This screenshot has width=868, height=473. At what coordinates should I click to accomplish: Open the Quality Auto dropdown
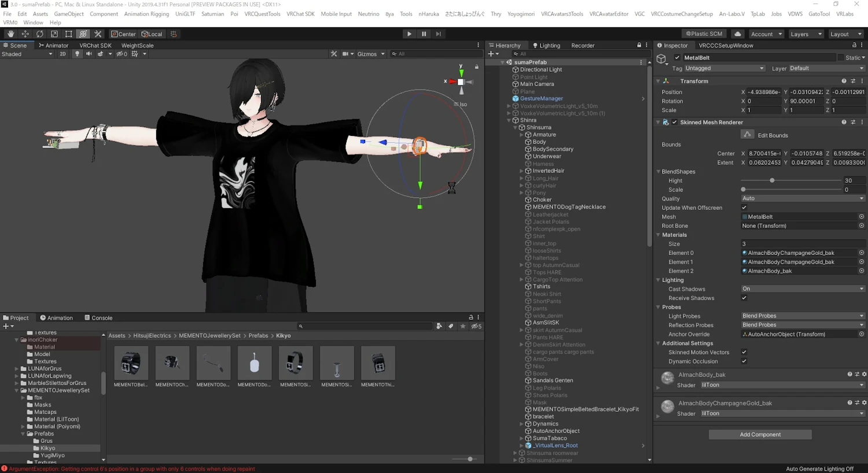pyautogui.click(x=803, y=198)
